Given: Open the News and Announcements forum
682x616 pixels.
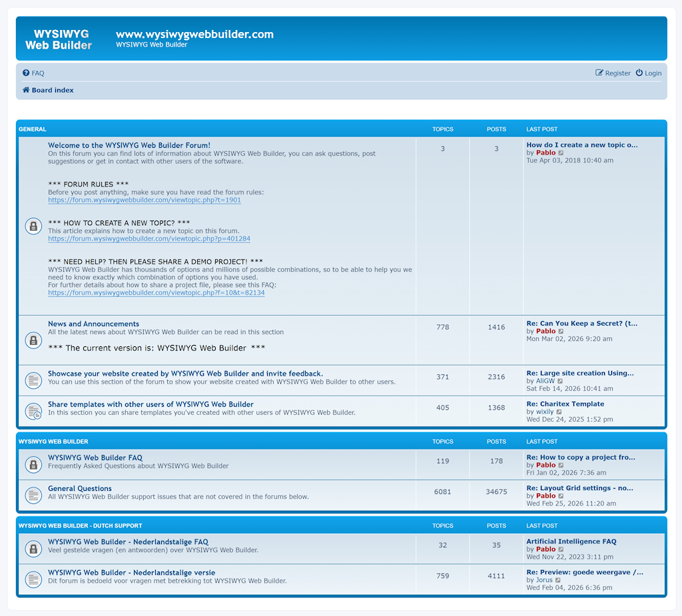Looking at the screenshot, I should (93, 324).
